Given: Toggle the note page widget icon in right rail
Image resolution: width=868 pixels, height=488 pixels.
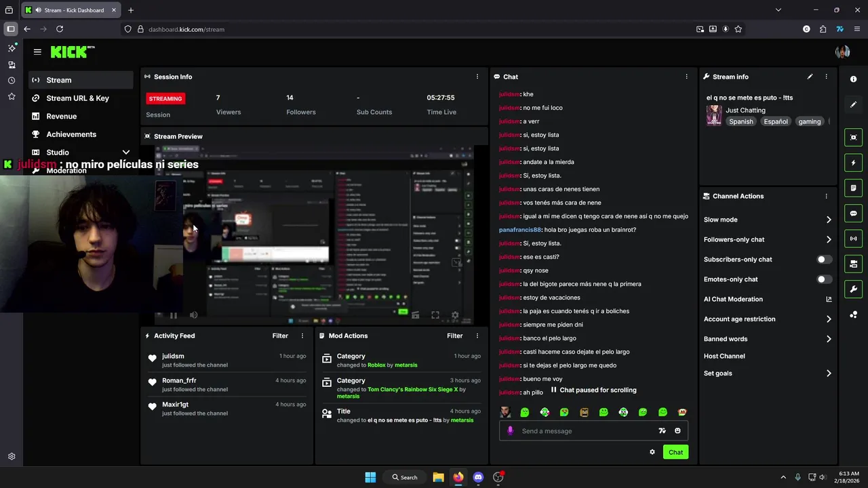Looking at the screenshot, I should [853, 188].
